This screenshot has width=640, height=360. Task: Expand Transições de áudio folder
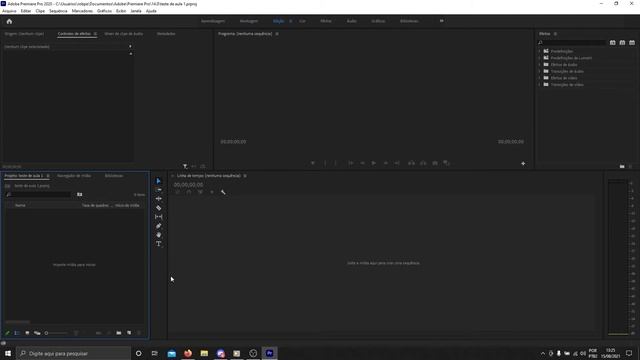click(539, 71)
